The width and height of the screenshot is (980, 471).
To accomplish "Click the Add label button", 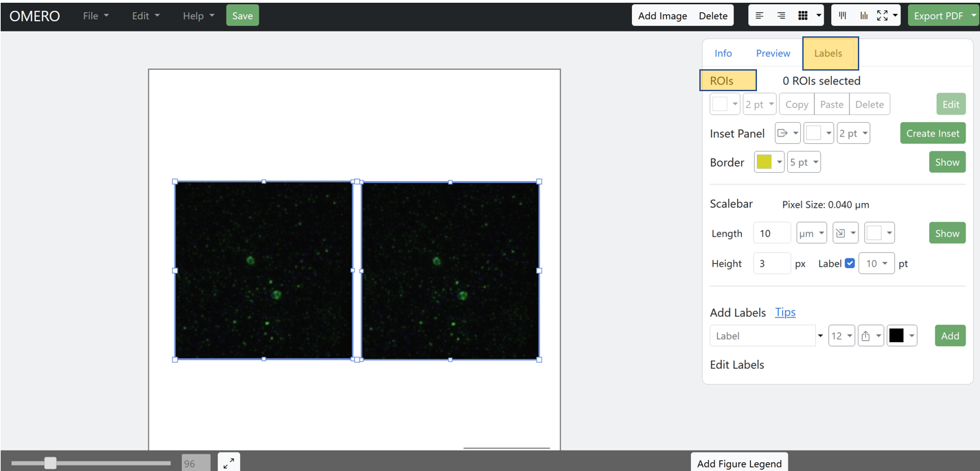I will click(x=950, y=335).
